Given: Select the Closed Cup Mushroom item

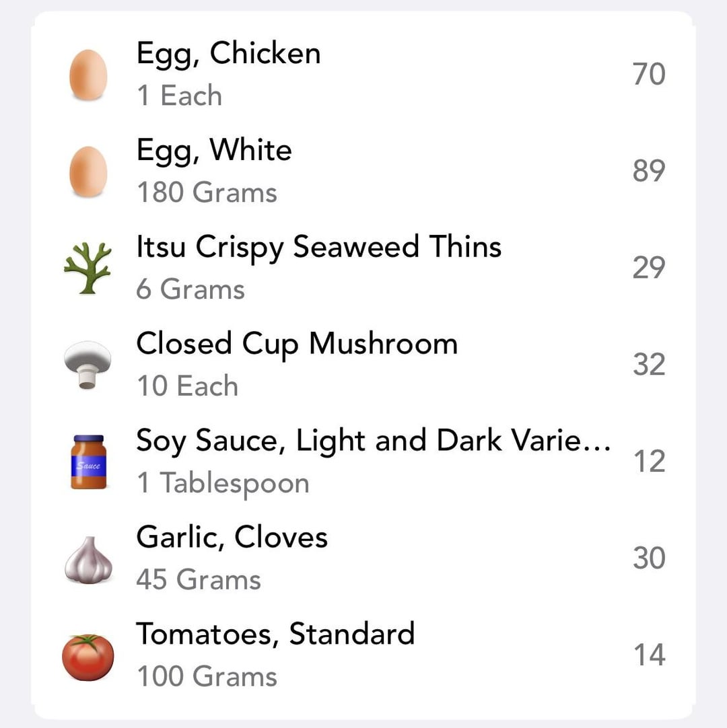Looking at the screenshot, I should (x=363, y=365).
